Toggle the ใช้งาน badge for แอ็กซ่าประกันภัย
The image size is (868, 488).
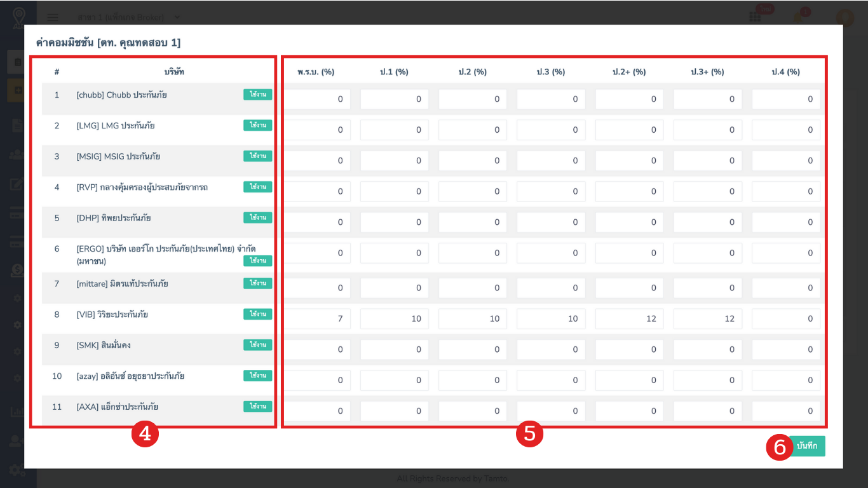[257, 406]
